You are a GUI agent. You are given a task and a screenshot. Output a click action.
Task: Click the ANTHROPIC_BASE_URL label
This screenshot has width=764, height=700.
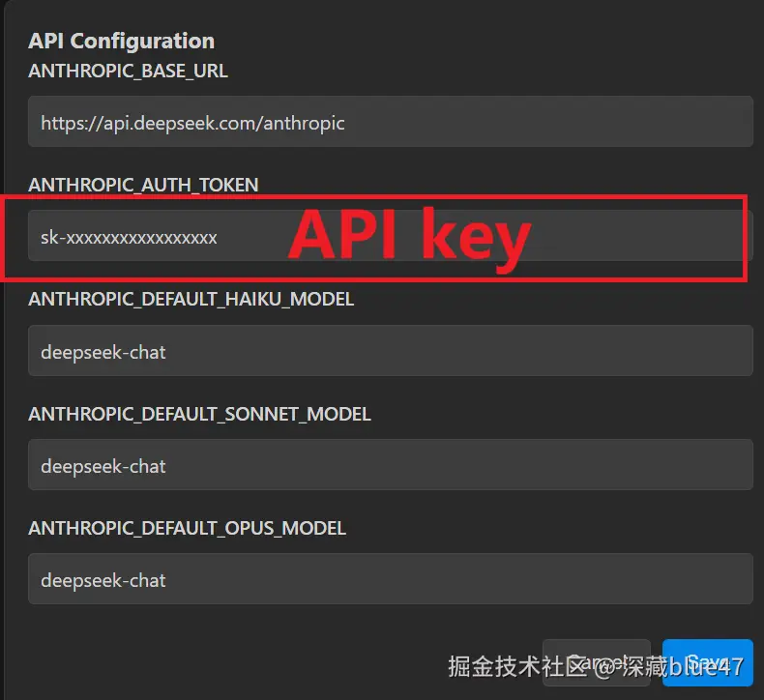pos(128,72)
